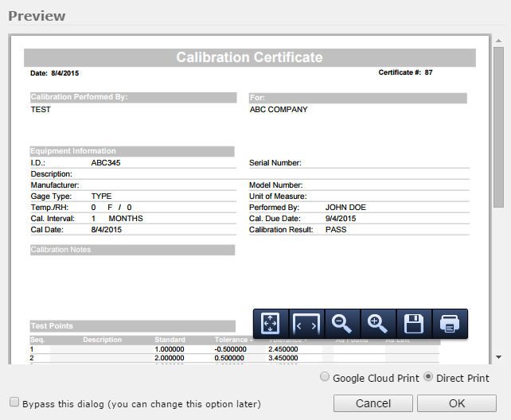The image size is (511, 420).
Task: Zoom in using the magnifier plus icon
Action: [x=378, y=324]
